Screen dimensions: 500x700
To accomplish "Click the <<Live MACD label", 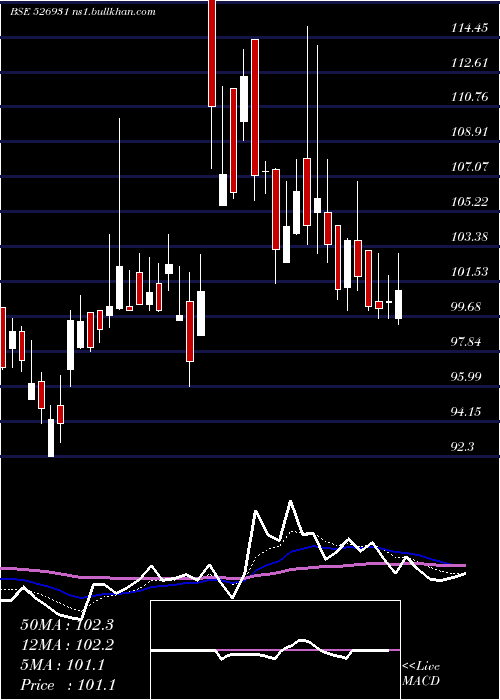I will coord(421,674).
